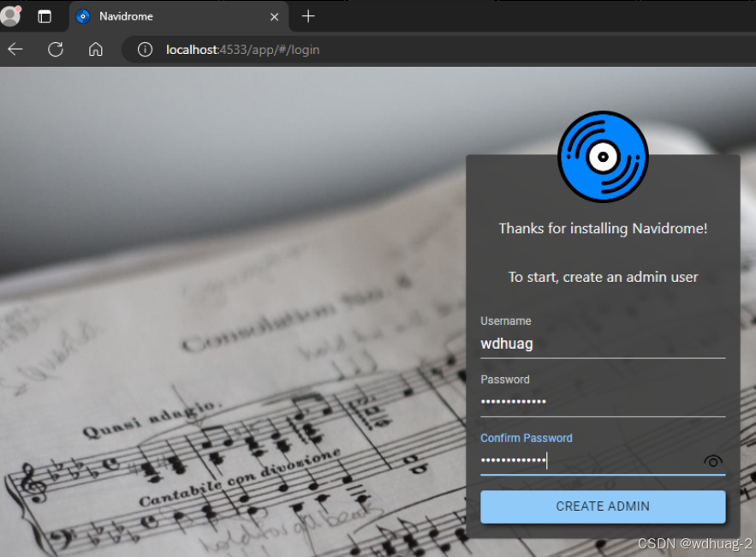The image size is (756, 557).
Task: Close the Navidrome tab
Action: (274, 17)
